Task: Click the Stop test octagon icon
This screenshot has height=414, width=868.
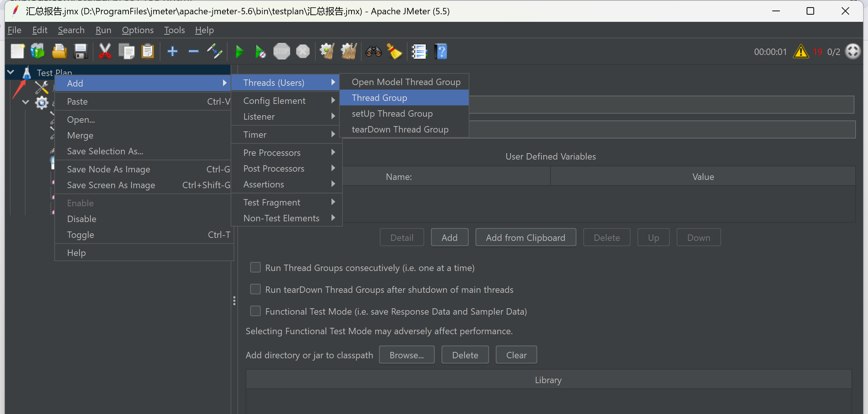Action: pyautogui.click(x=281, y=52)
